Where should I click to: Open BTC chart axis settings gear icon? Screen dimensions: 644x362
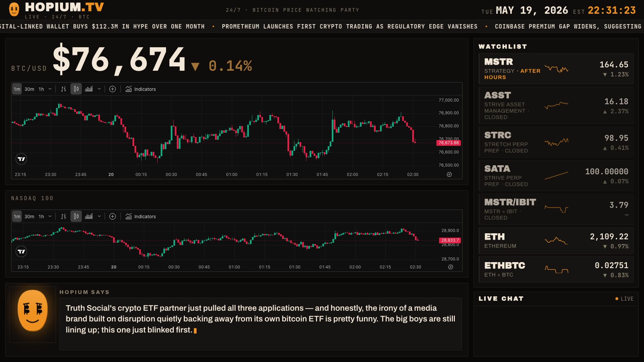pos(449,175)
